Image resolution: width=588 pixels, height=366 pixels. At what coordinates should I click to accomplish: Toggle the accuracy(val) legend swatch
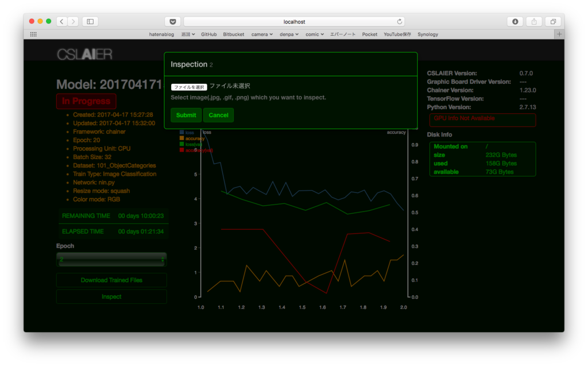182,150
